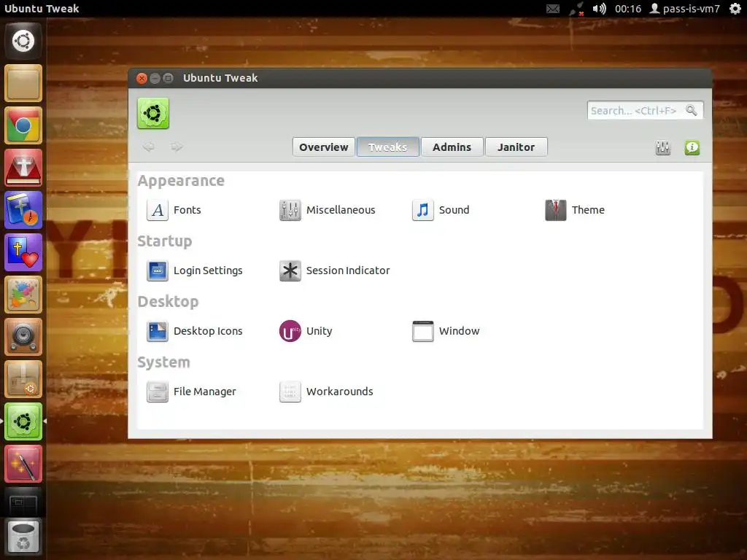Select the Tweaks tab
The image size is (747, 560).
pyautogui.click(x=388, y=147)
